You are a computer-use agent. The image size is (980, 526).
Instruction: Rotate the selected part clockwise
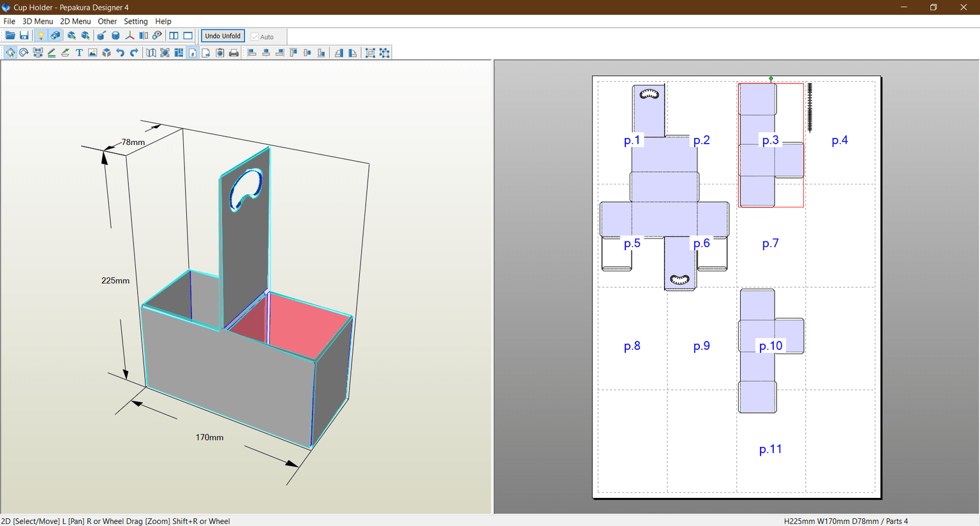click(353, 53)
